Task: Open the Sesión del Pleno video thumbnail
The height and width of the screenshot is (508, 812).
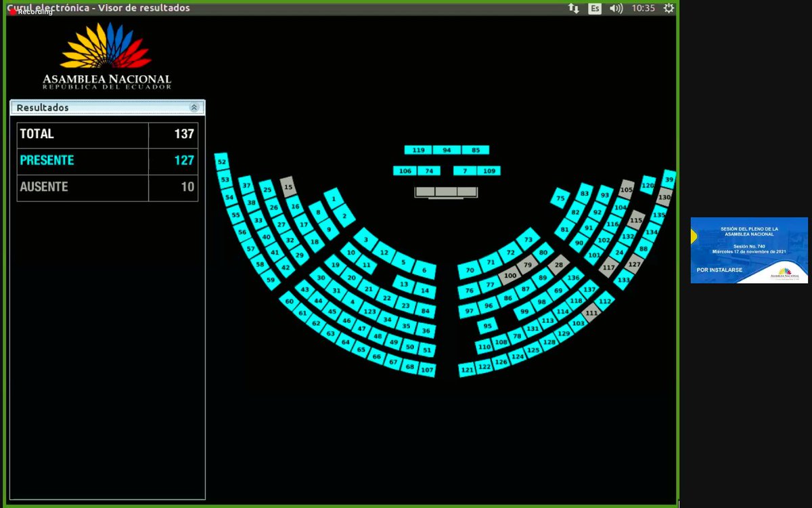Action: click(x=749, y=250)
